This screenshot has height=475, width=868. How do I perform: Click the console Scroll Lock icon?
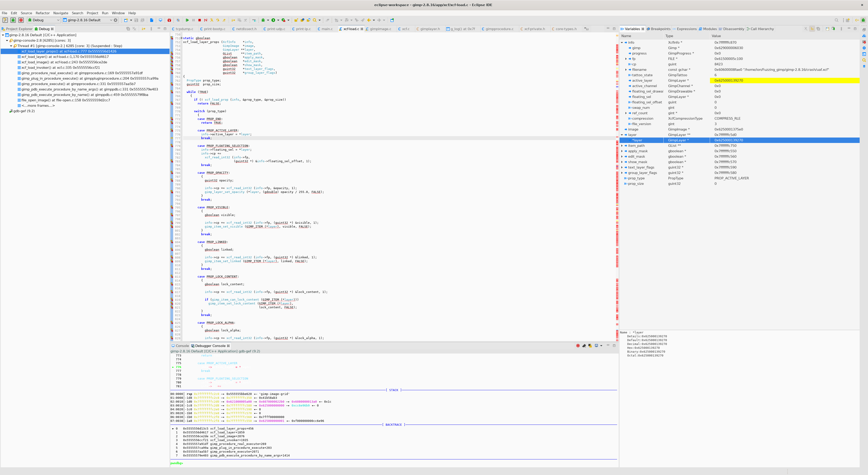click(x=590, y=346)
